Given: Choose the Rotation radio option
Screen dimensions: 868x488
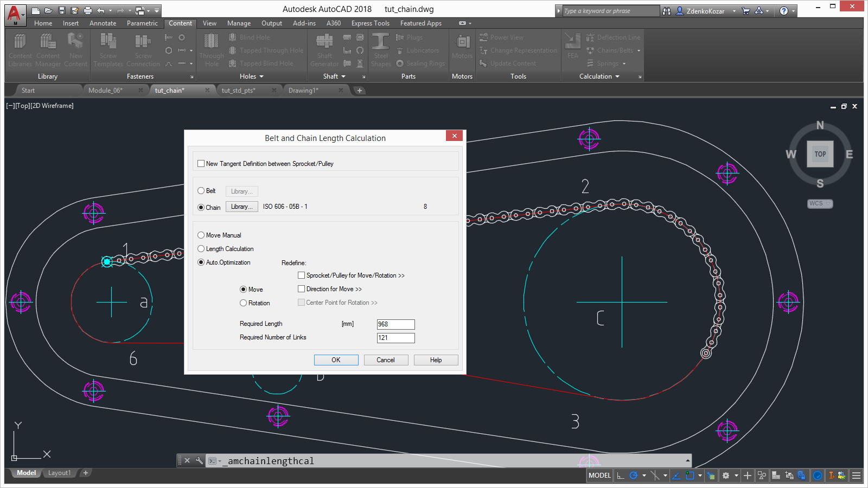Looking at the screenshot, I should click(x=244, y=303).
